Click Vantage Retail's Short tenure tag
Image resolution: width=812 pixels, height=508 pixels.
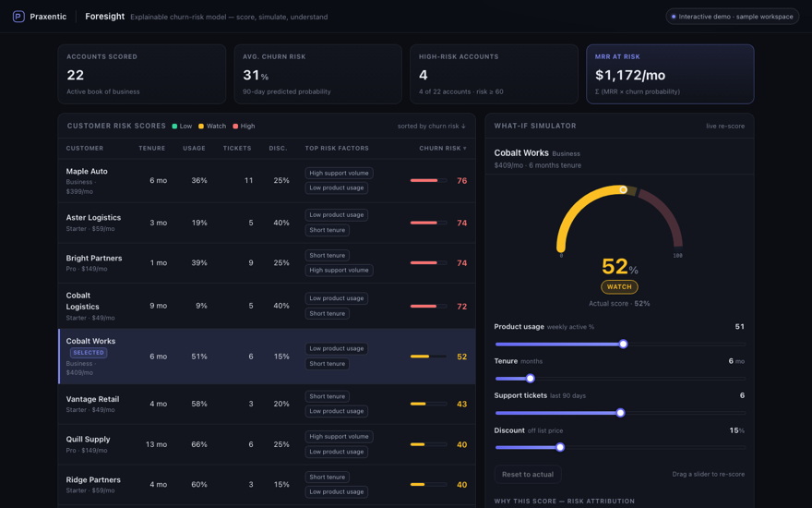click(x=327, y=396)
